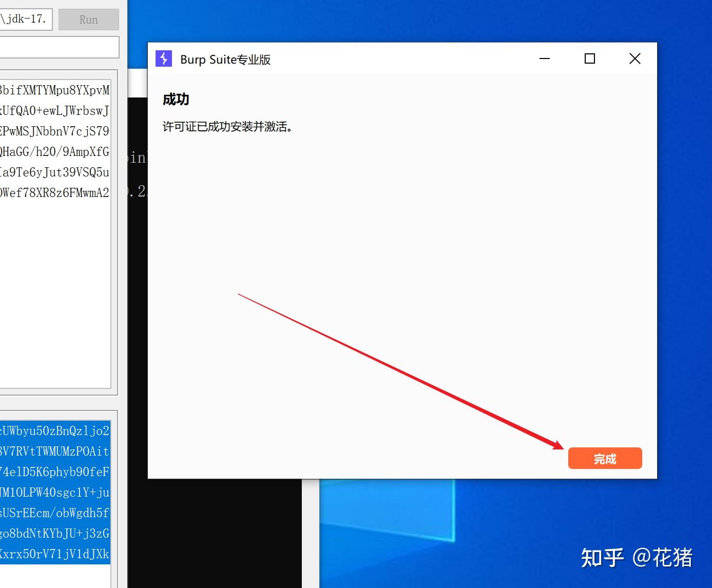Viewport: 712px width, 588px height.
Task: Click highlighted line containing o8bdNtKYbJU+j3zG
Action: [55, 534]
